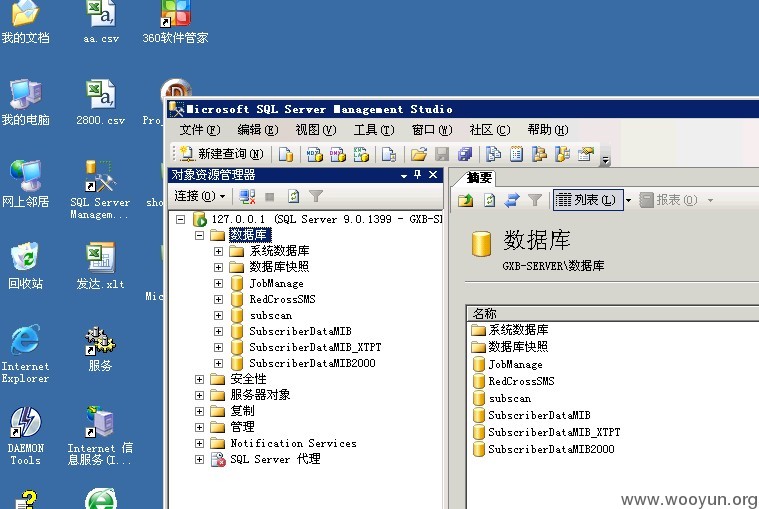
Task: Click the SQL Server Management Studio title bar
Action: point(463,109)
